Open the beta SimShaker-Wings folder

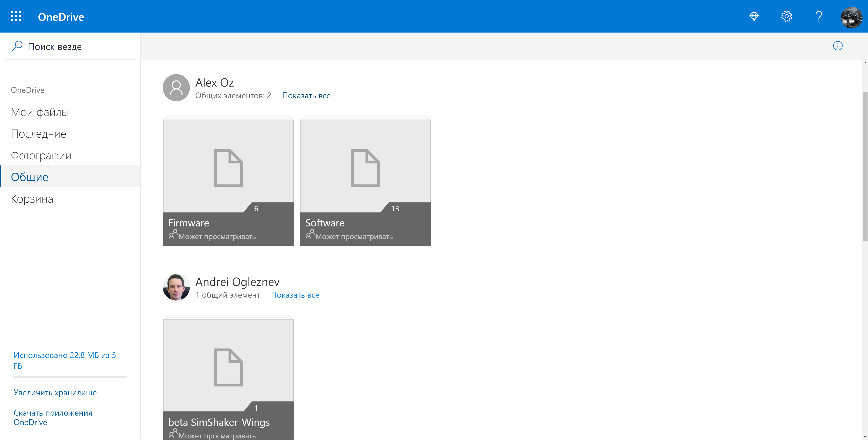click(x=228, y=377)
